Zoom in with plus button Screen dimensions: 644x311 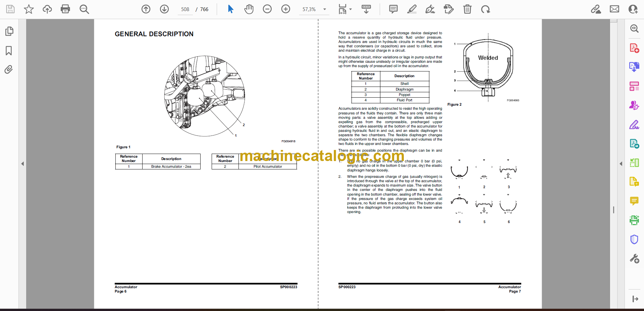tap(286, 9)
